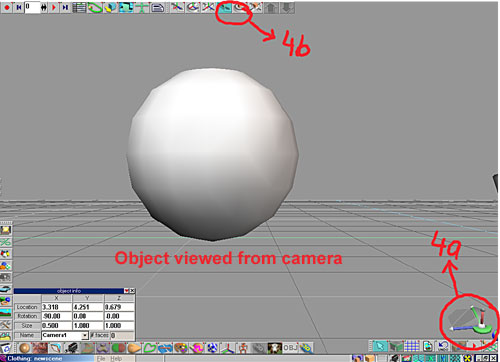
Task: Select the green outline shape tool
Action: click(150, 348)
